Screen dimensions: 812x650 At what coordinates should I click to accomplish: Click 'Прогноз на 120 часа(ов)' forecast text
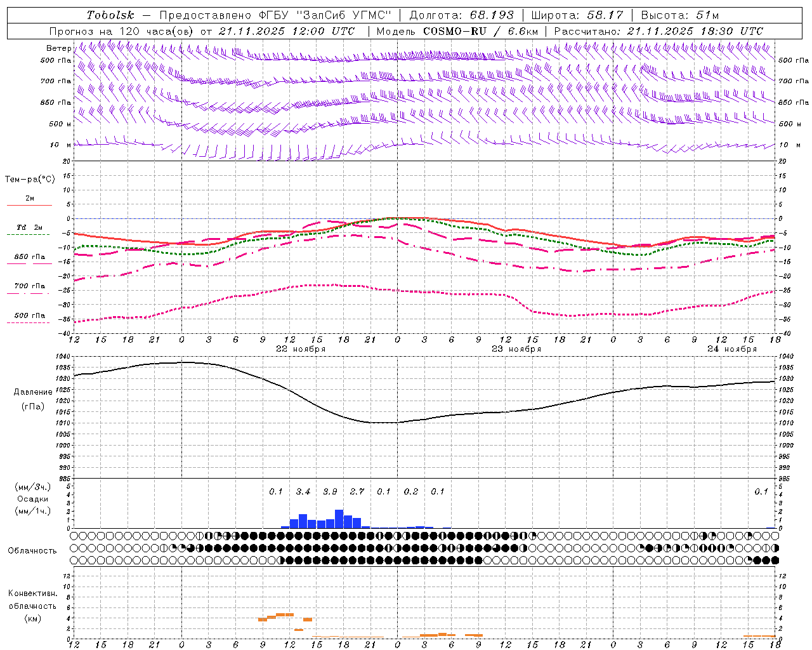click(x=122, y=31)
